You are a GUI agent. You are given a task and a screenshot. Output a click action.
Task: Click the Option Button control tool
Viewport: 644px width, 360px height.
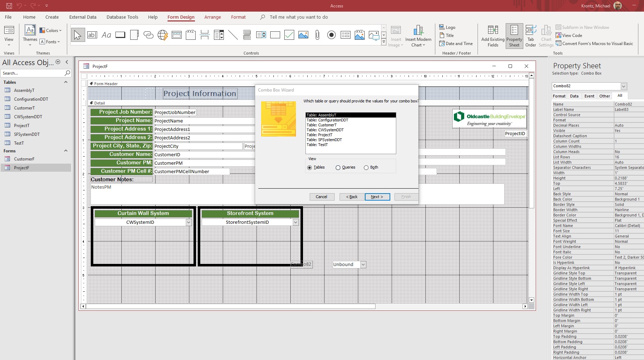click(331, 35)
